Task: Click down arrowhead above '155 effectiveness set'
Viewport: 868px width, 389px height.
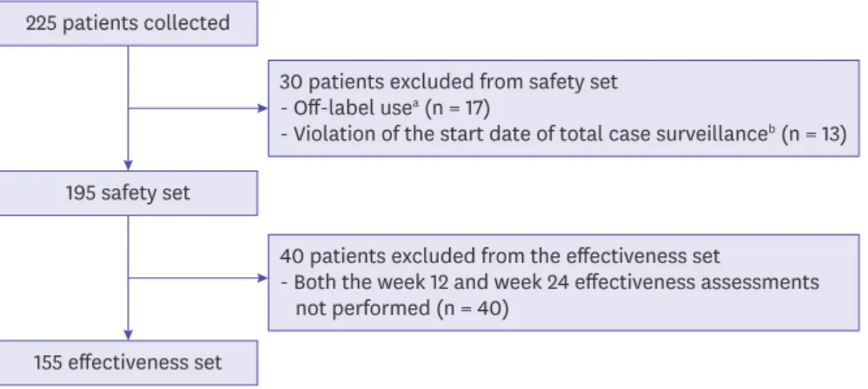Action: tap(128, 335)
